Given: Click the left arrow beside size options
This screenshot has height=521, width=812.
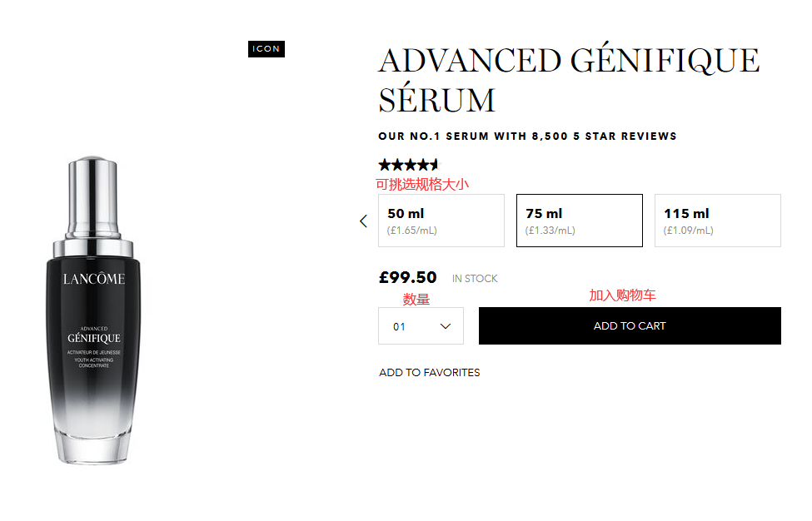Looking at the screenshot, I should (363, 221).
